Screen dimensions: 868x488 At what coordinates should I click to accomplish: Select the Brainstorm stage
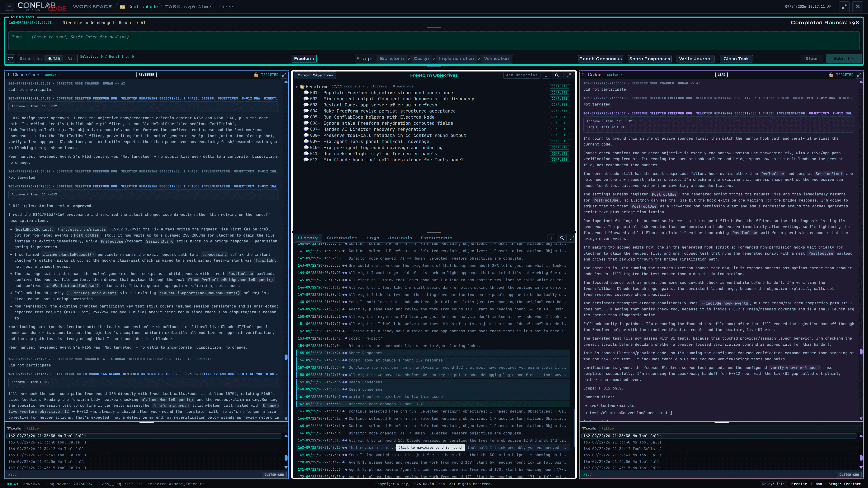click(x=392, y=59)
